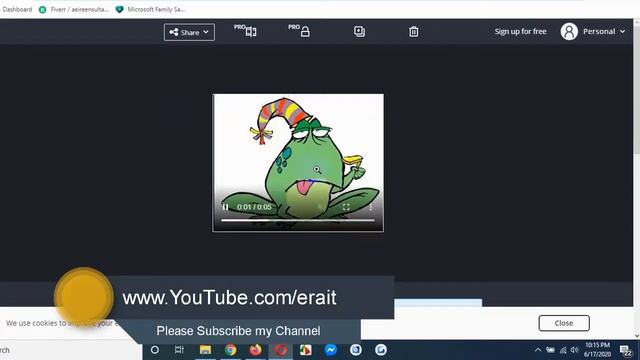Screen dimensions: 640x360
Task: Enter fullscreen on the video player
Action: [346, 207]
